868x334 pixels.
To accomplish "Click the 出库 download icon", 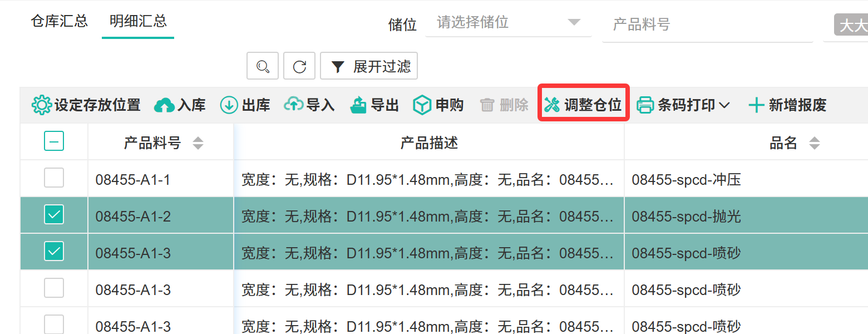I will [229, 105].
